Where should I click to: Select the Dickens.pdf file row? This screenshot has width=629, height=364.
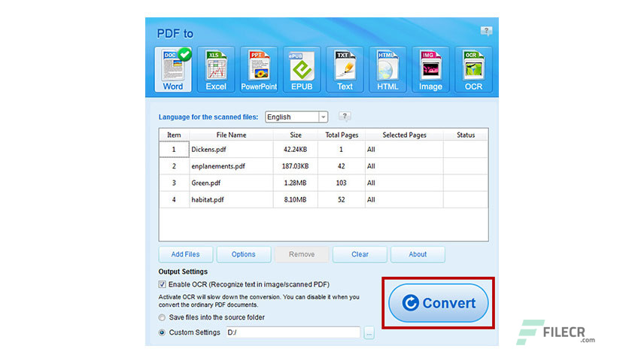pyautogui.click(x=324, y=150)
